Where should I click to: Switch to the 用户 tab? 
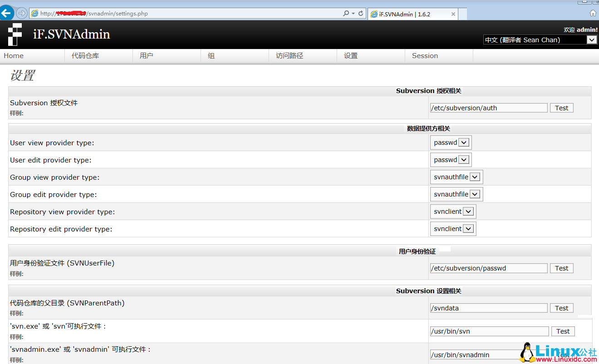point(146,55)
